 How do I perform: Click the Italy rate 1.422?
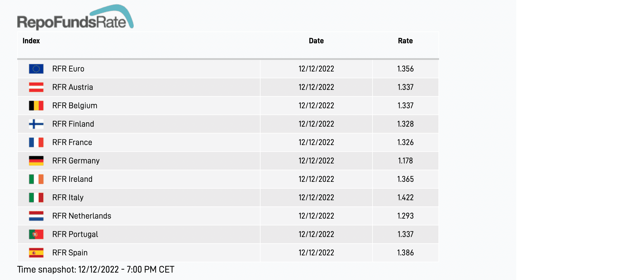click(x=405, y=198)
